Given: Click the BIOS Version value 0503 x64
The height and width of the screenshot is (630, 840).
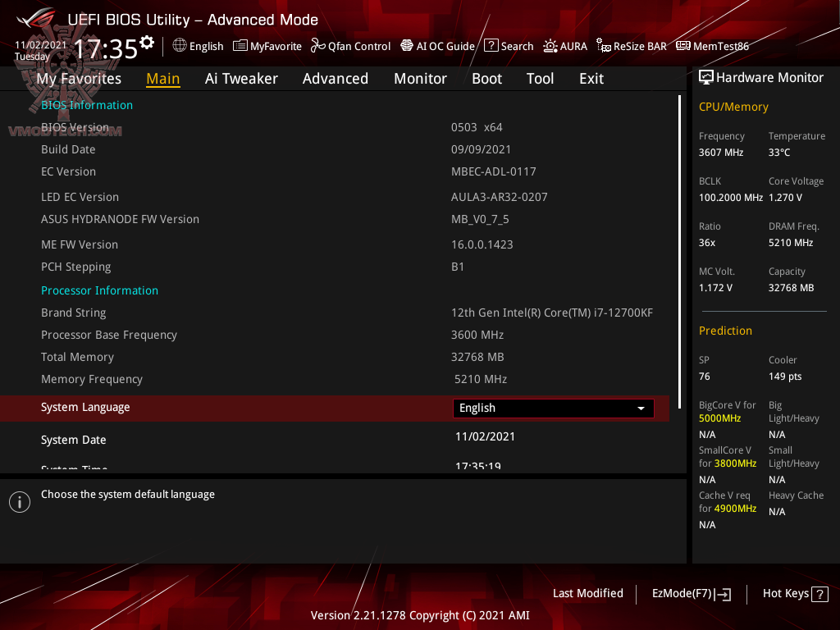Looking at the screenshot, I should pyautogui.click(x=477, y=127).
